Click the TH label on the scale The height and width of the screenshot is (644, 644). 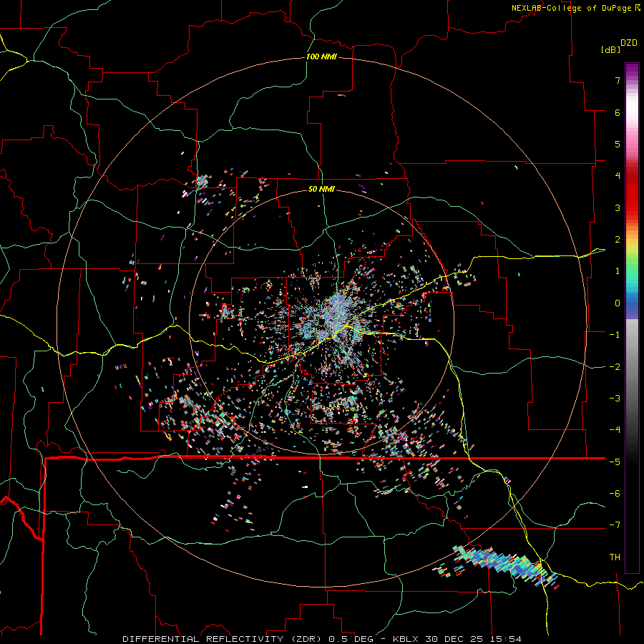(615, 557)
